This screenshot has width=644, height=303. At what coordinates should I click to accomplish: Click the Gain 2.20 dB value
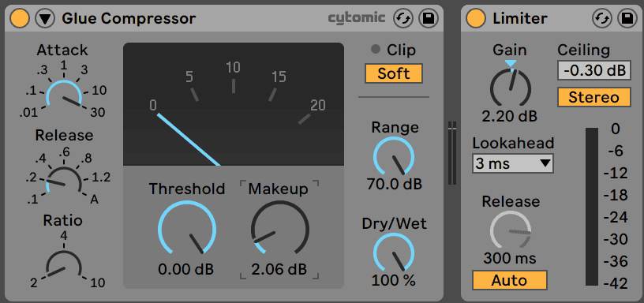pyautogui.click(x=510, y=116)
